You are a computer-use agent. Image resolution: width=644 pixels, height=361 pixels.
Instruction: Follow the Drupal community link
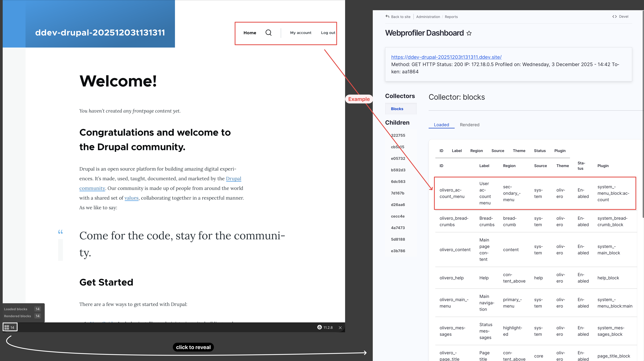pos(233,178)
